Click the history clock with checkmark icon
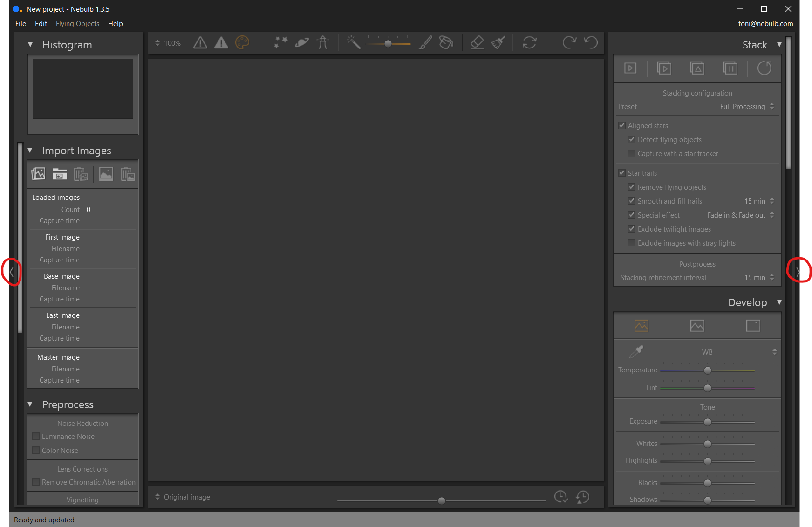This screenshot has height=527, width=812. 561,497
